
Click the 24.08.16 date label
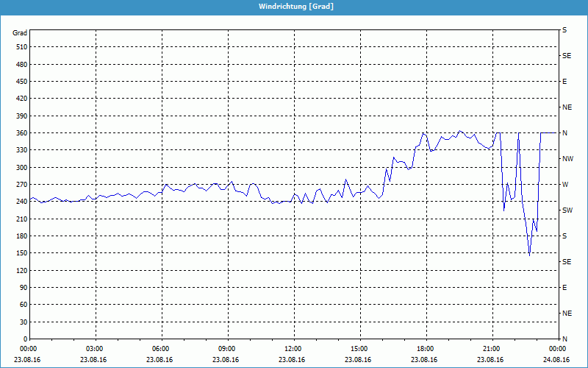point(556,360)
